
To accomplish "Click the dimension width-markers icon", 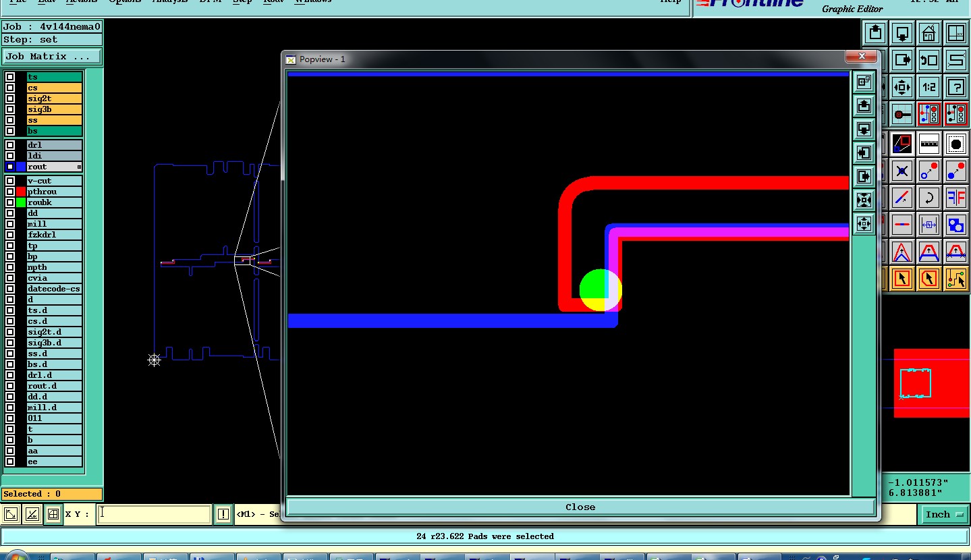I will [929, 225].
